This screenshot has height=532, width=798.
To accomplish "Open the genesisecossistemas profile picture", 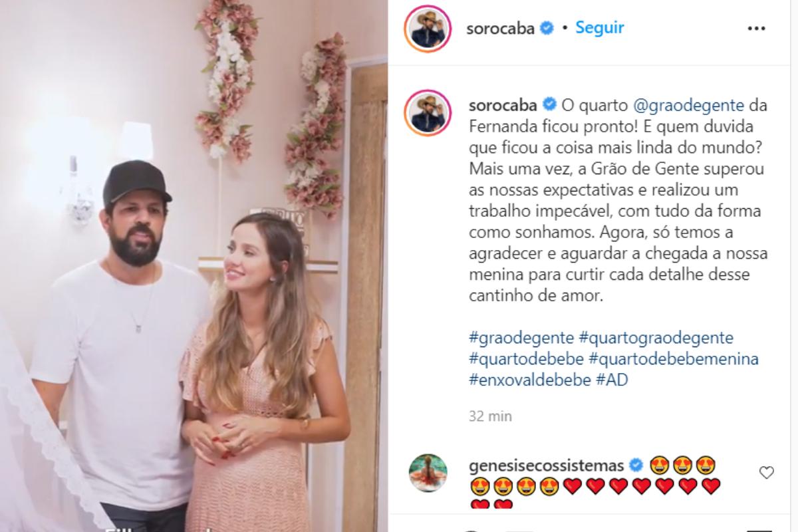I will (426, 473).
